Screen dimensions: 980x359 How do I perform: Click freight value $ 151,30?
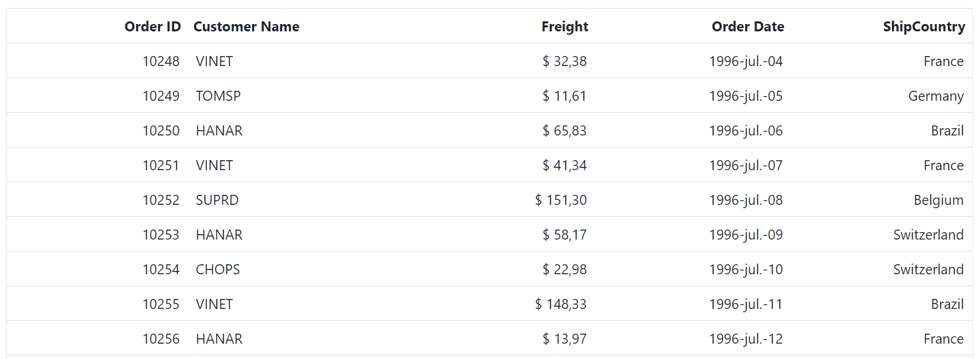point(560,200)
